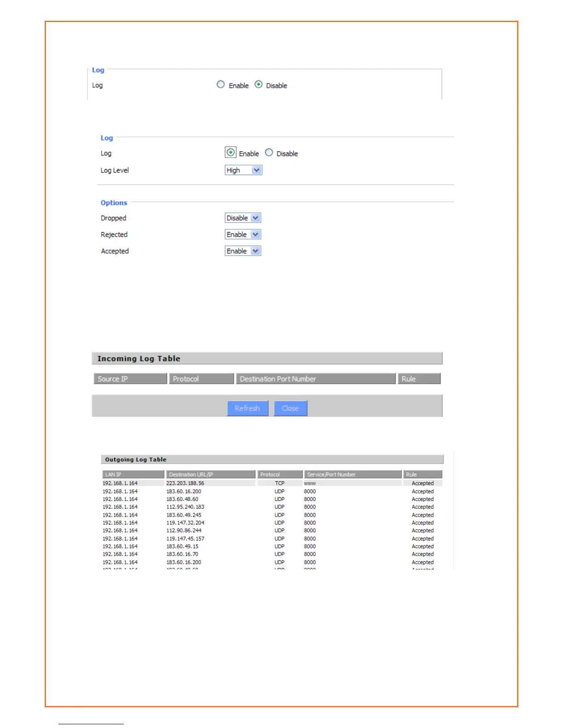Select destination cell 183.60.48.60
Viewport: 563px width, 728px height.
click(x=182, y=499)
